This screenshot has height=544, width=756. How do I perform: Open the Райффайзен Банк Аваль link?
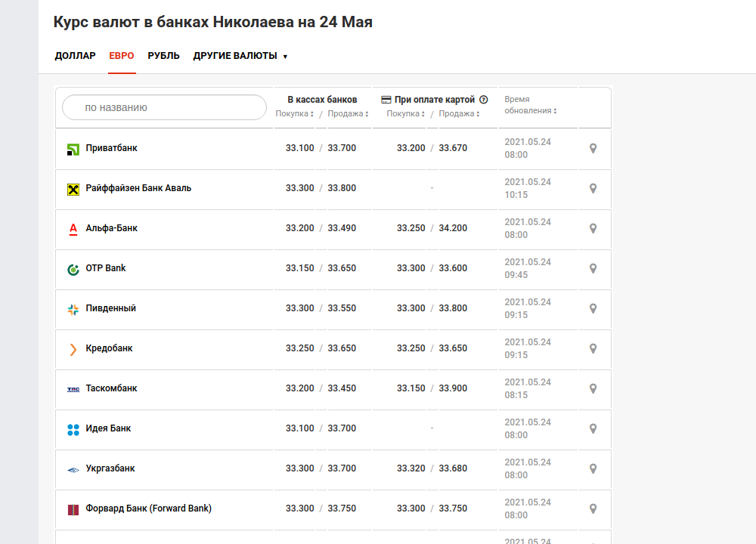coord(138,188)
